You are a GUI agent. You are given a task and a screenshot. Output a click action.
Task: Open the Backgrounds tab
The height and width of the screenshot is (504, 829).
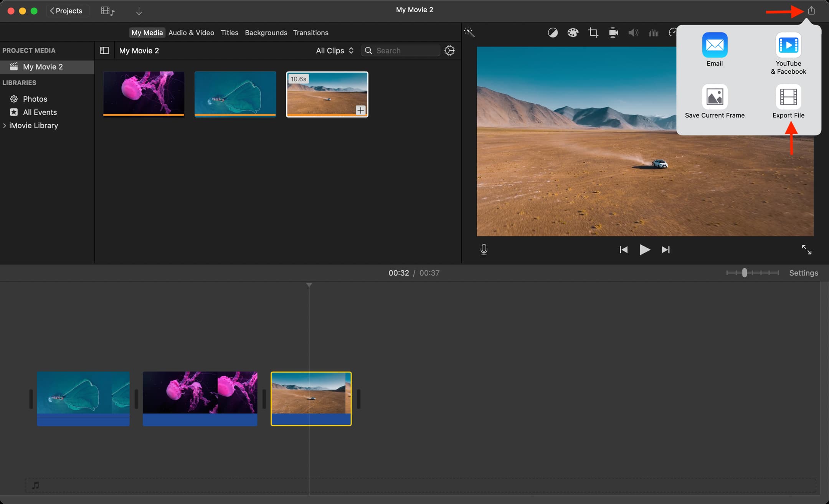coord(266,33)
